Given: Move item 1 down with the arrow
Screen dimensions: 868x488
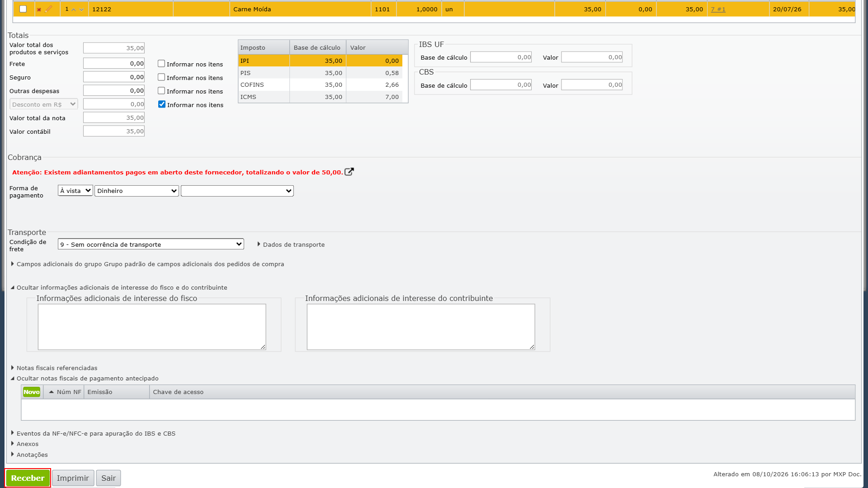Looking at the screenshot, I should [x=81, y=9].
